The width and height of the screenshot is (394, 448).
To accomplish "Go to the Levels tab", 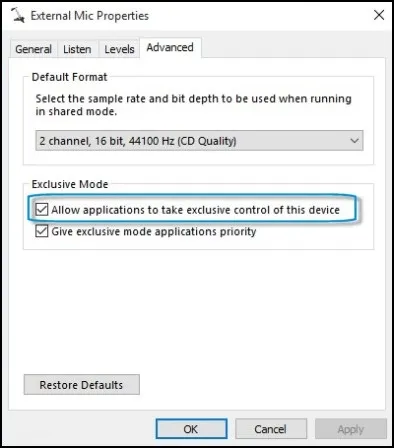I will tap(119, 49).
